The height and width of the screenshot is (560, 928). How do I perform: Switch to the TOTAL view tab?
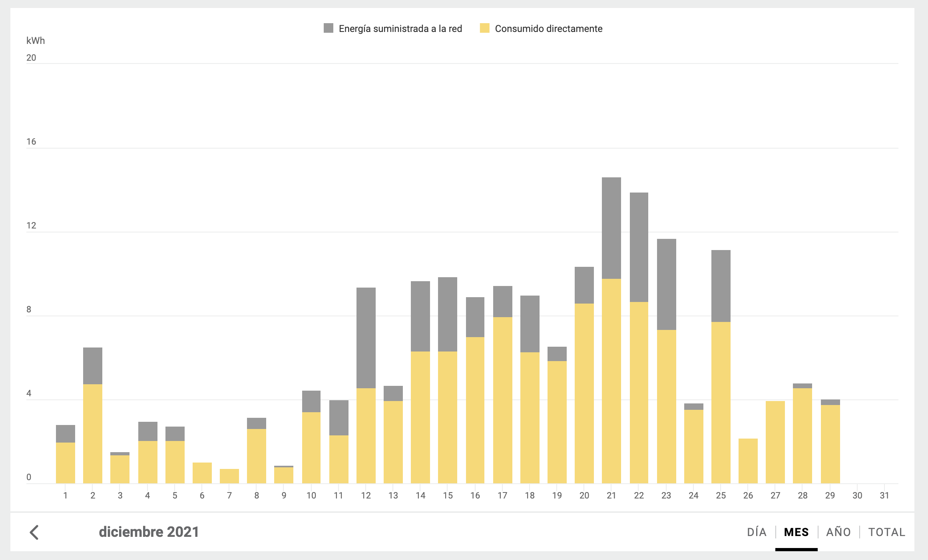click(x=887, y=532)
